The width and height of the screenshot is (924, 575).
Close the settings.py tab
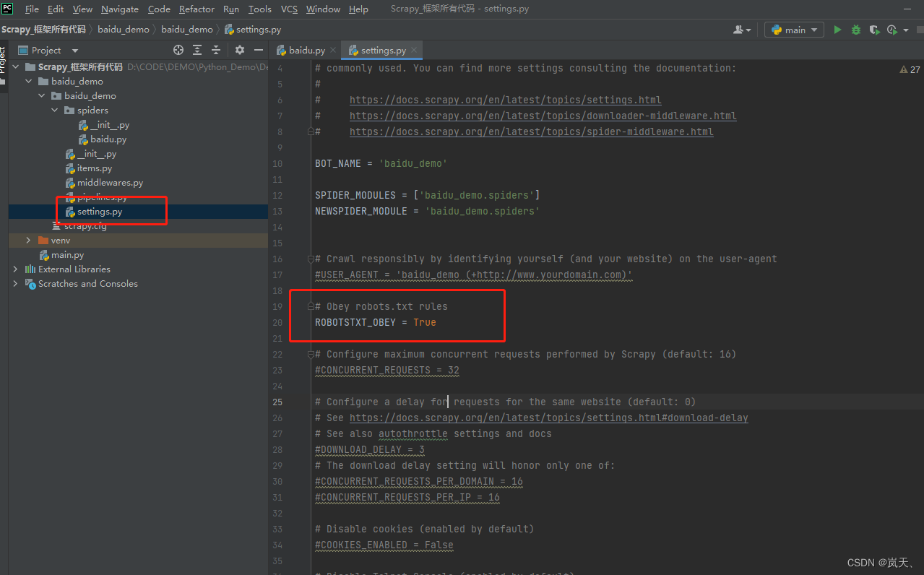[413, 51]
